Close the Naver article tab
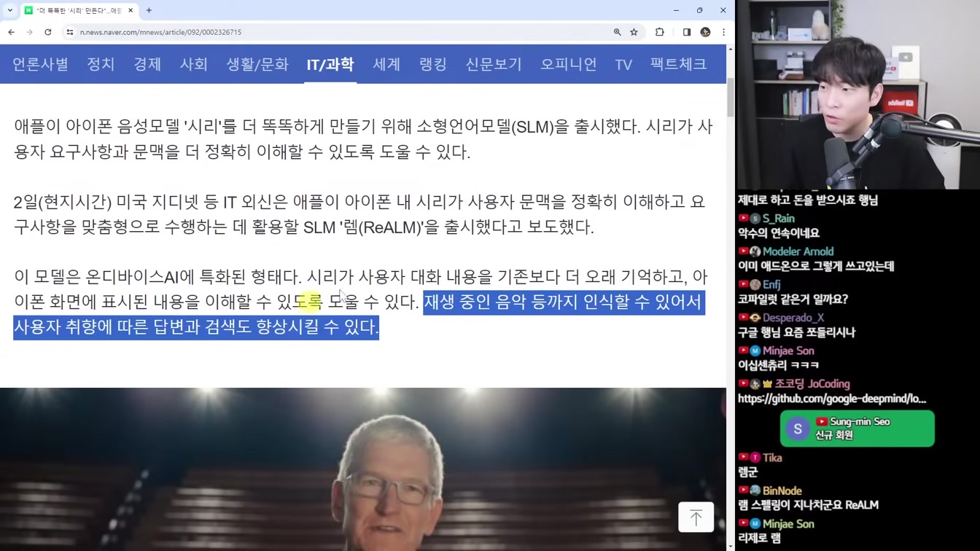 pos(131,10)
